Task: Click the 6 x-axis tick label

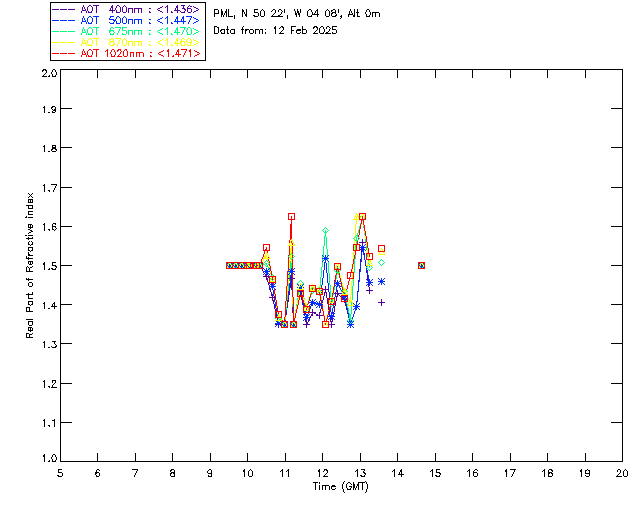Action: [x=98, y=473]
